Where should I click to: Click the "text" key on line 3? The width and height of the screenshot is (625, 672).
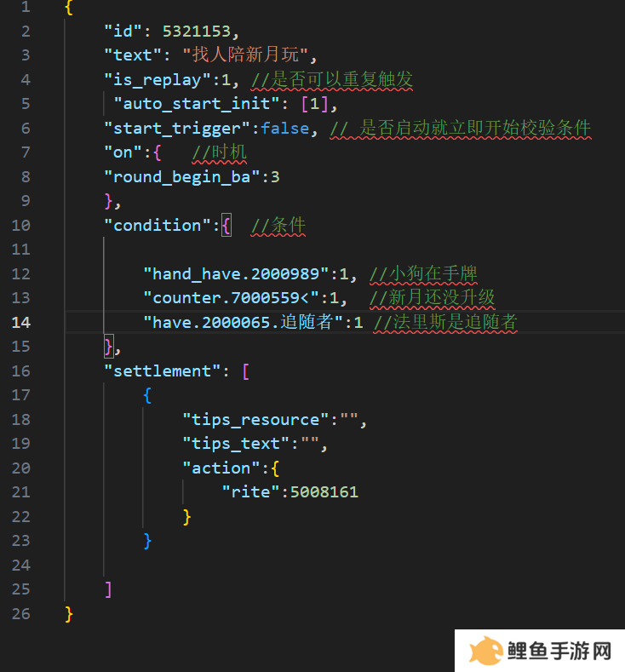point(132,55)
